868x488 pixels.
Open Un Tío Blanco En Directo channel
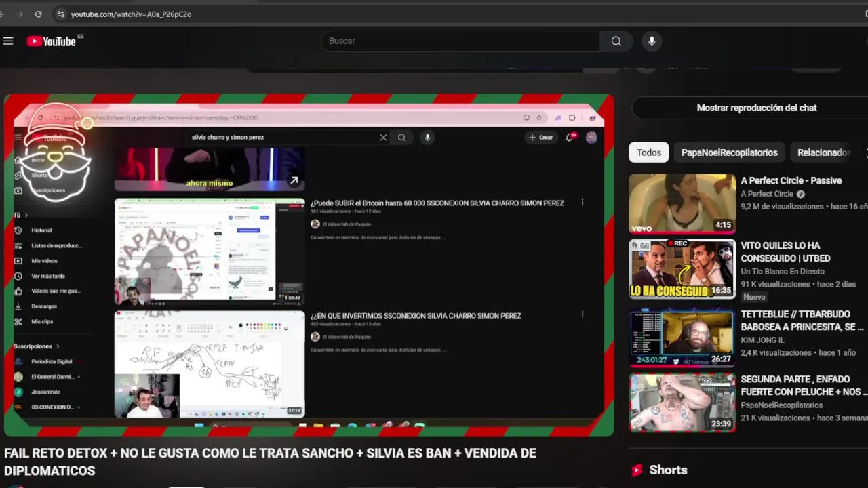click(783, 271)
